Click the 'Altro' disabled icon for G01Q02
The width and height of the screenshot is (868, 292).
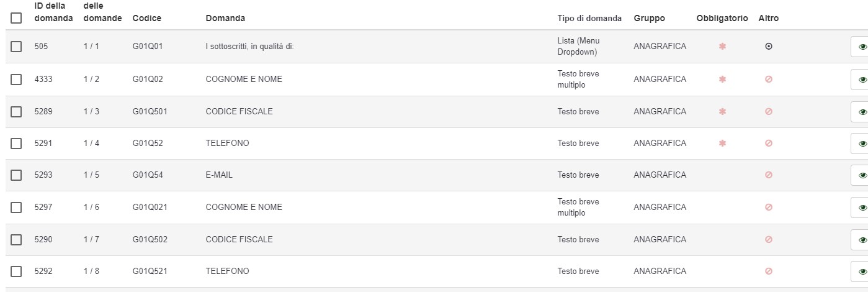pyautogui.click(x=769, y=80)
